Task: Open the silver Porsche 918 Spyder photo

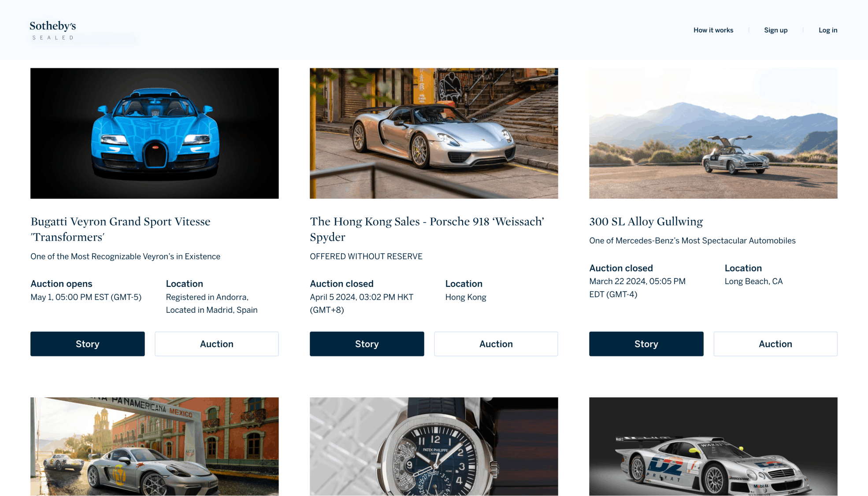Action: tap(434, 133)
